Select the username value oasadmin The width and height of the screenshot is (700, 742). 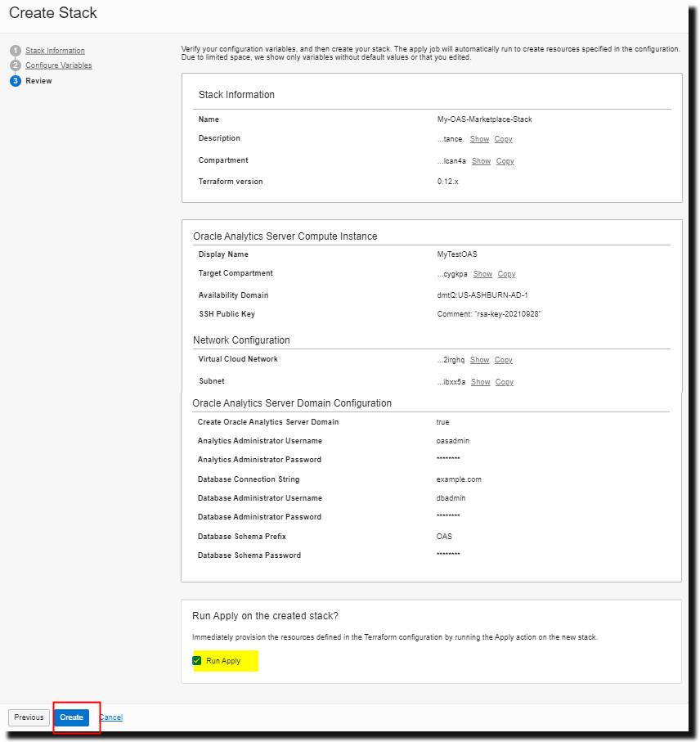click(x=453, y=441)
